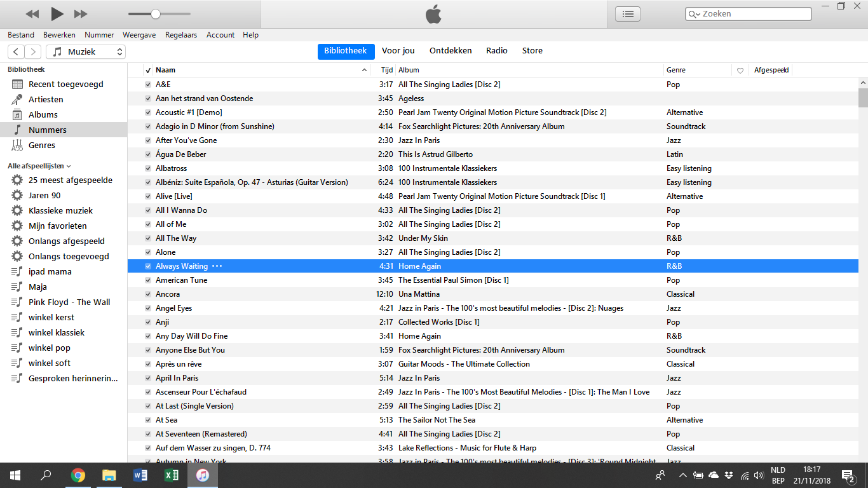Open search options dropdown in Zoeken field

tap(694, 14)
